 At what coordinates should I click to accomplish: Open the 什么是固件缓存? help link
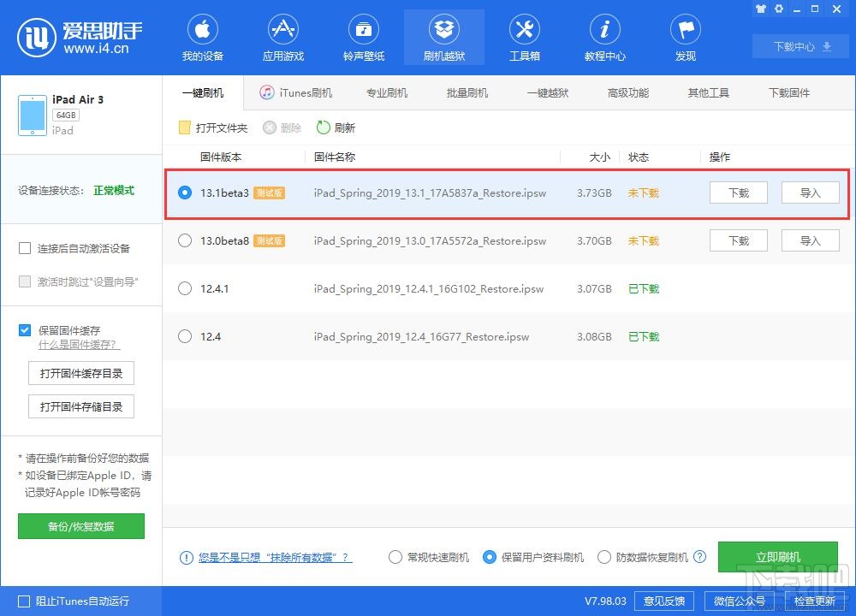80,345
